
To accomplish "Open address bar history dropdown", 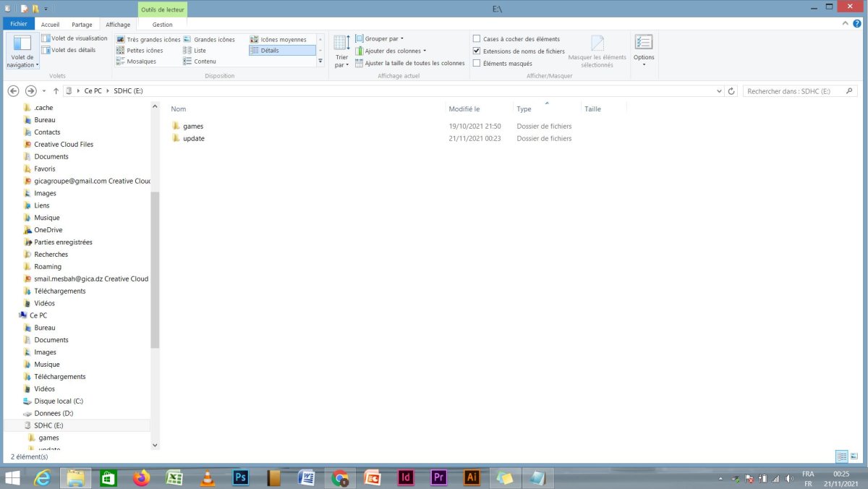I will point(718,91).
